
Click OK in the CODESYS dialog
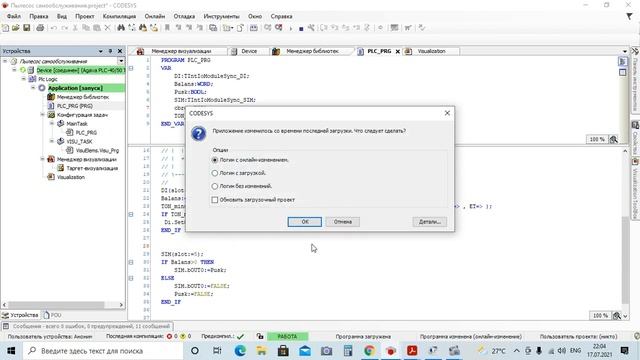coord(304,222)
